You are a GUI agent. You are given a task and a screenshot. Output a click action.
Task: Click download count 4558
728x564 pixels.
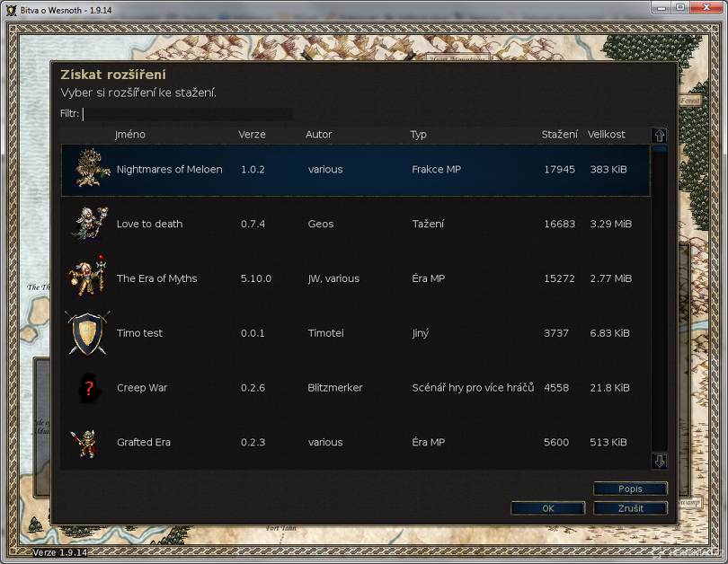point(556,388)
